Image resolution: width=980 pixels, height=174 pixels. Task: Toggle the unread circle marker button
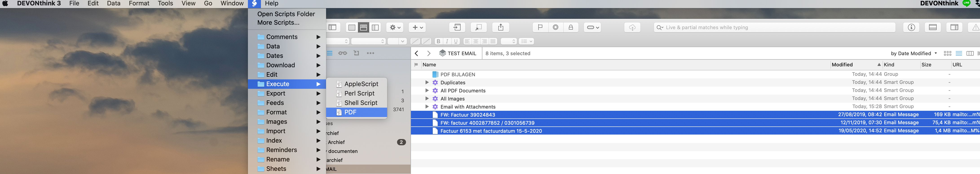pos(555,27)
